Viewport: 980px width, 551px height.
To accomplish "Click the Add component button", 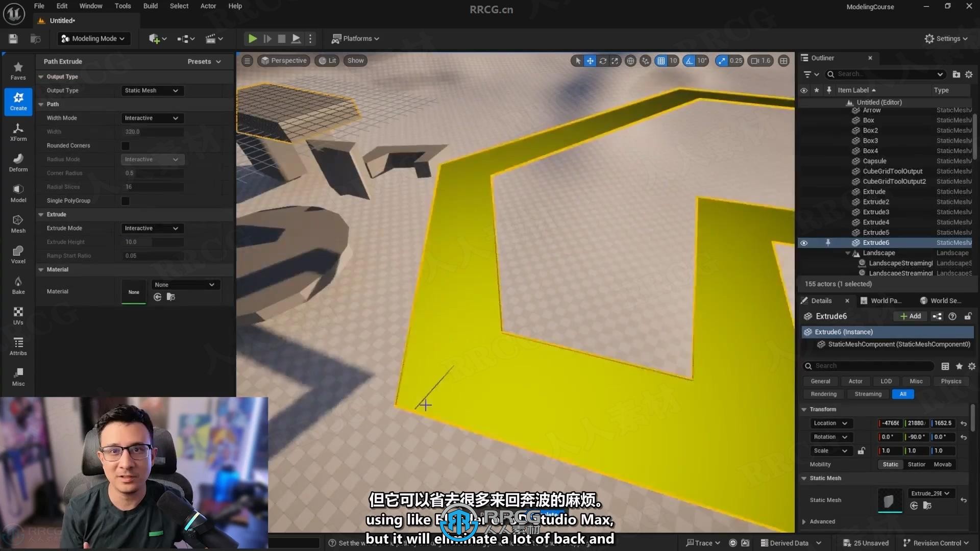I will 911,316.
